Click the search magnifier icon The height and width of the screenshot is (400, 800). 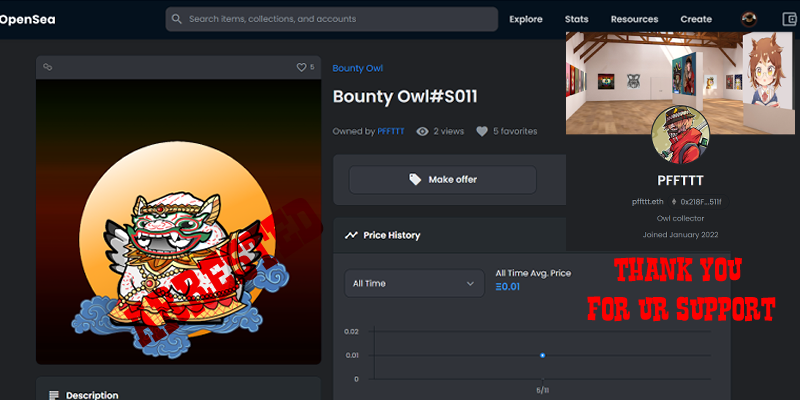click(x=177, y=19)
